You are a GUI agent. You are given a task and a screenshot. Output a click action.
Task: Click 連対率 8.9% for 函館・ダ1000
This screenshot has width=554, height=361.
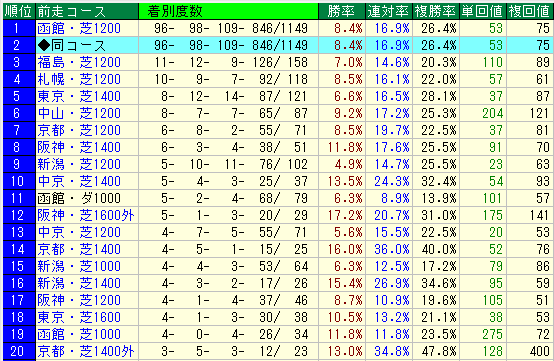click(395, 198)
